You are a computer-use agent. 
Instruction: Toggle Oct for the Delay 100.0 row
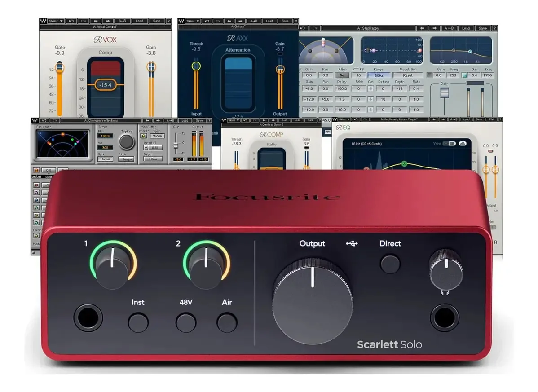click(x=370, y=89)
